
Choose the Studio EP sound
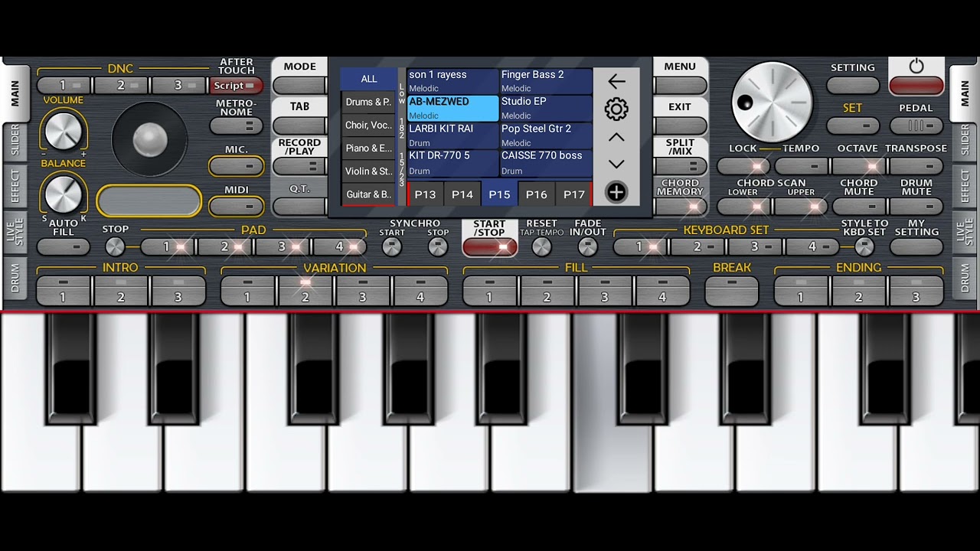546,108
